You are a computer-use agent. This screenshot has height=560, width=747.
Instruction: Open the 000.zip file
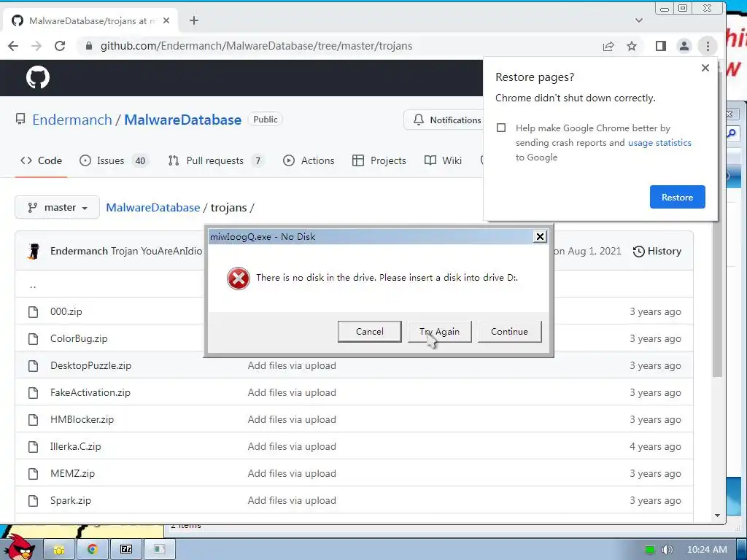click(x=66, y=311)
